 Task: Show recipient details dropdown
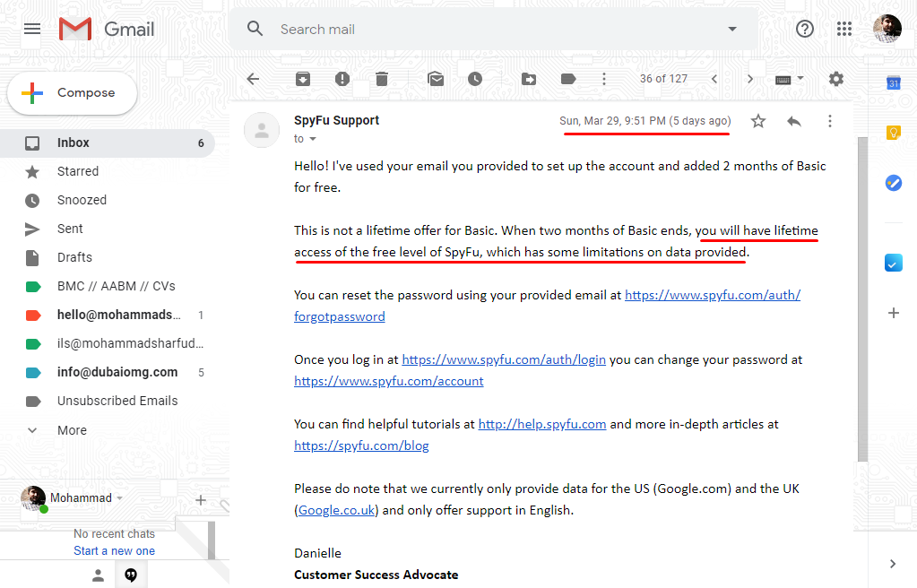[312, 139]
